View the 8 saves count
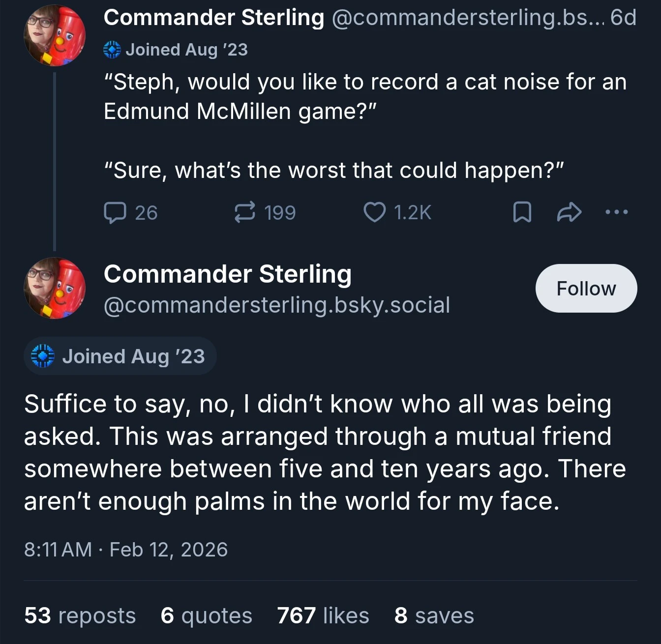Screen dimensions: 661x644 434,615
